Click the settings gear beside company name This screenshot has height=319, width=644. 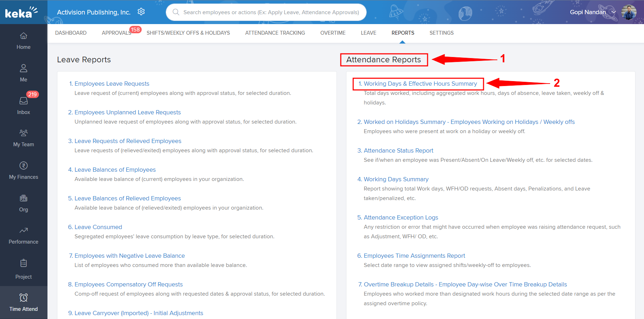[141, 12]
